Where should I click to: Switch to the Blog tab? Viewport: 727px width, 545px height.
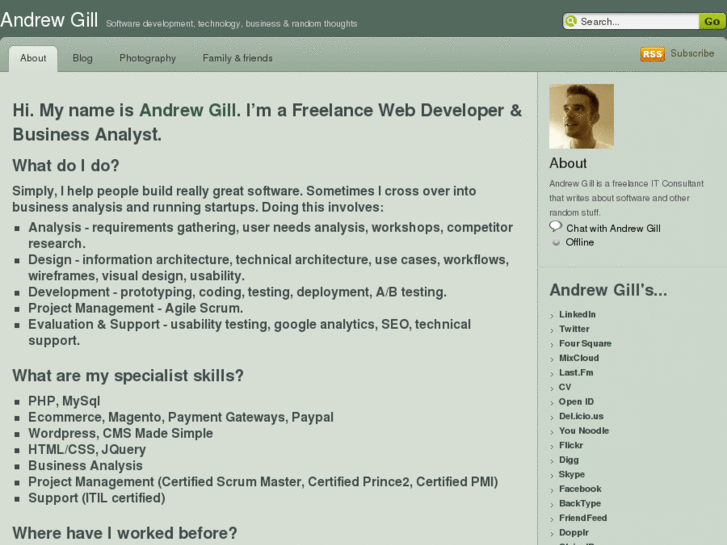[x=83, y=58]
